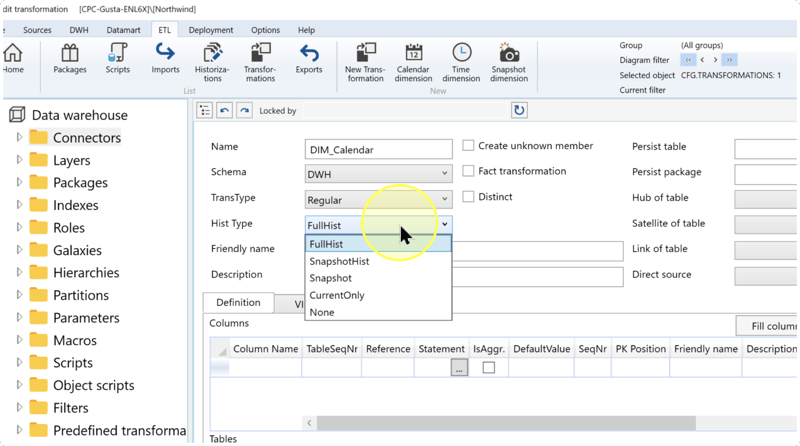The width and height of the screenshot is (800, 446).
Task: Click the redo arrow button
Action: tap(244, 110)
